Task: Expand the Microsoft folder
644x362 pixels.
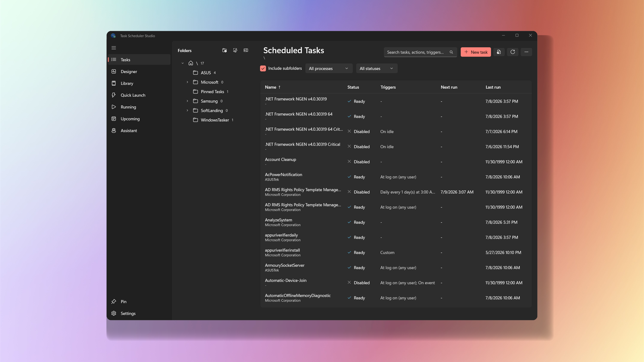Action: [187, 82]
